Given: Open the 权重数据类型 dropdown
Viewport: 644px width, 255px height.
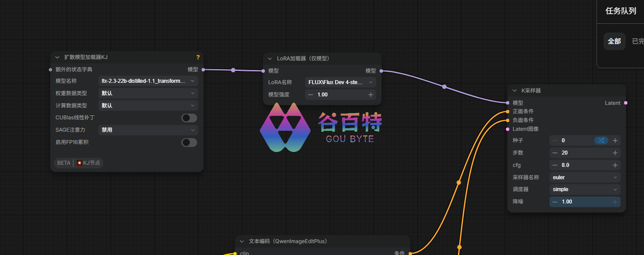Looking at the screenshot, I should coord(148,93).
